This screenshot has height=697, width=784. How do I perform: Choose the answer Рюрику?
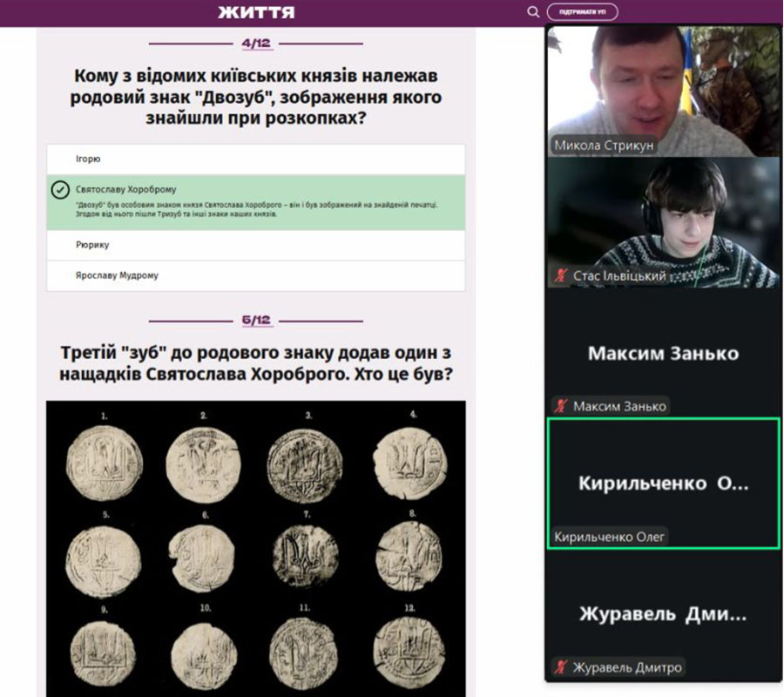(255, 246)
